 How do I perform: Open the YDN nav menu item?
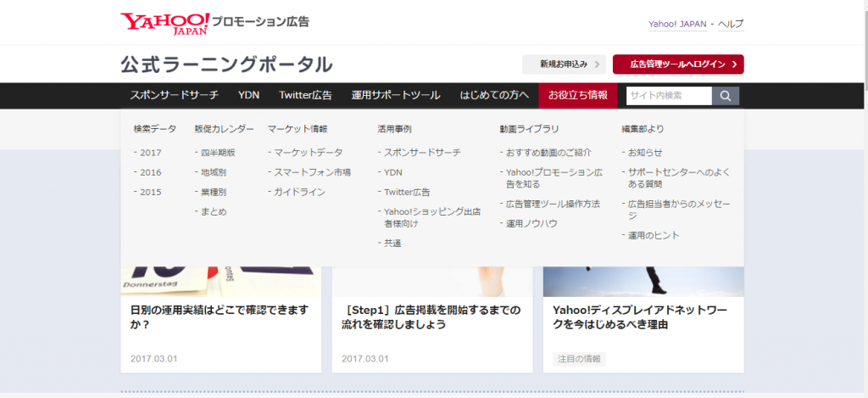click(x=248, y=95)
